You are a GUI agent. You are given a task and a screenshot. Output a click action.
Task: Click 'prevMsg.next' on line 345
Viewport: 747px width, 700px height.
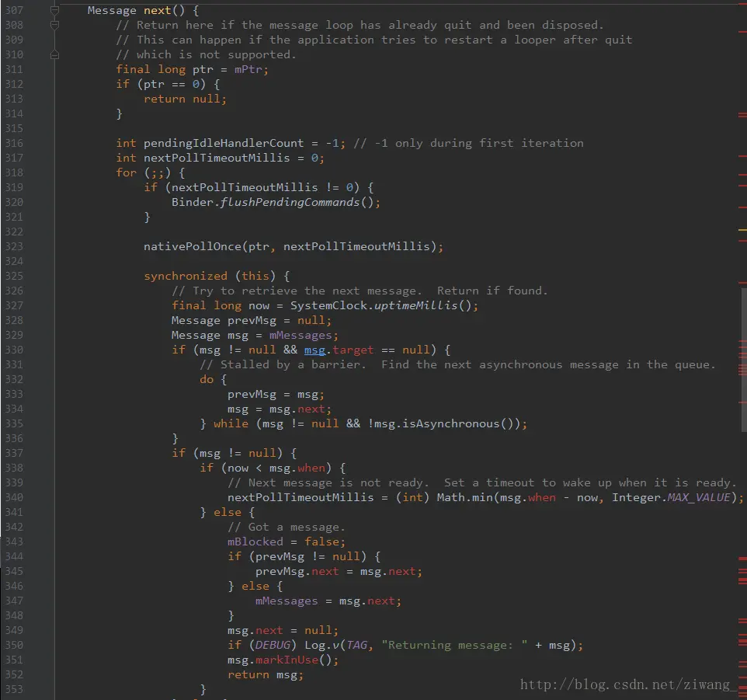point(297,572)
